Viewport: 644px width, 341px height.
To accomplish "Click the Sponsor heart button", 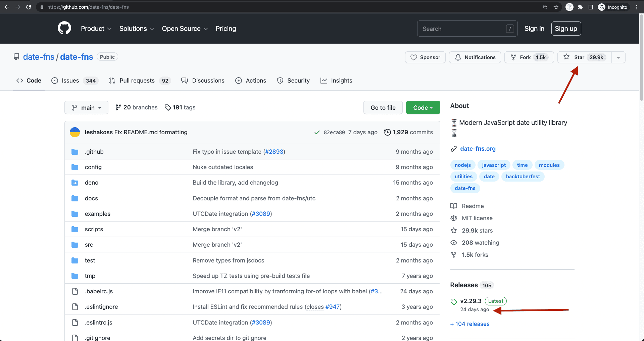I will 425,57.
